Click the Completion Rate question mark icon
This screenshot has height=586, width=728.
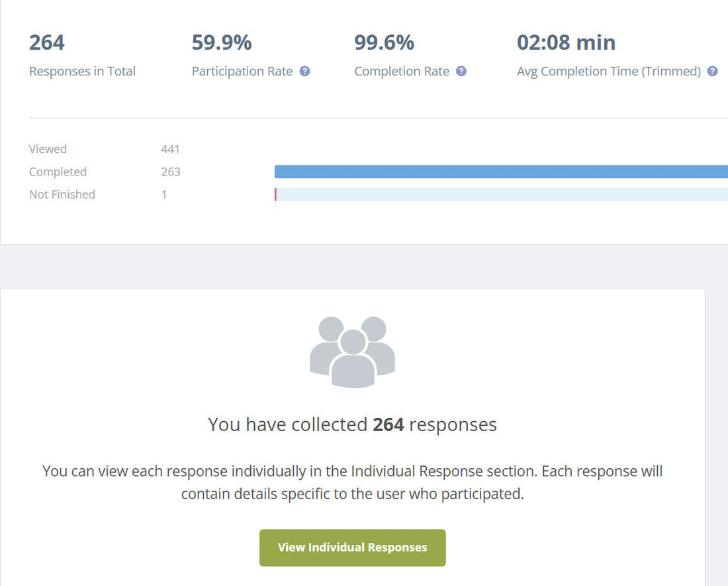pyautogui.click(x=461, y=71)
